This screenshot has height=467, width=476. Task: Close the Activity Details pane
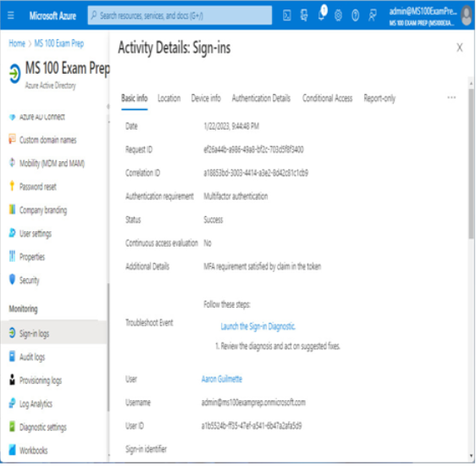coord(459,47)
